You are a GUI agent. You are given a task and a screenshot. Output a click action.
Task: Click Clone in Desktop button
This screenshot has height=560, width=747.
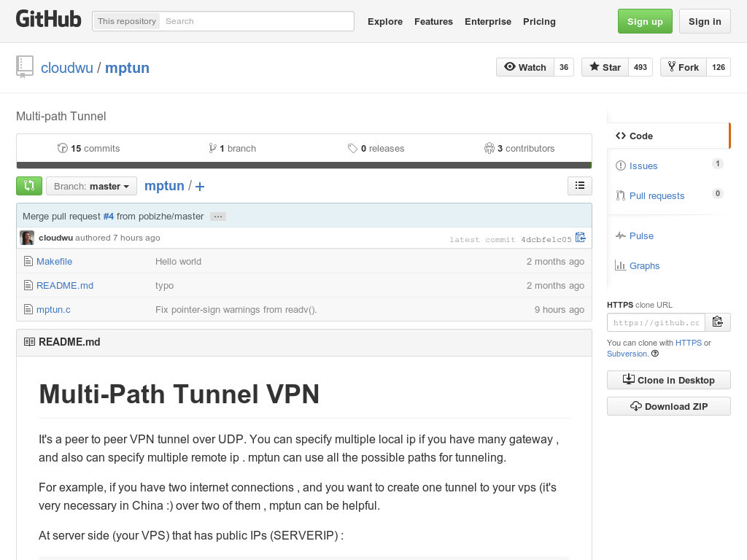[669, 380]
